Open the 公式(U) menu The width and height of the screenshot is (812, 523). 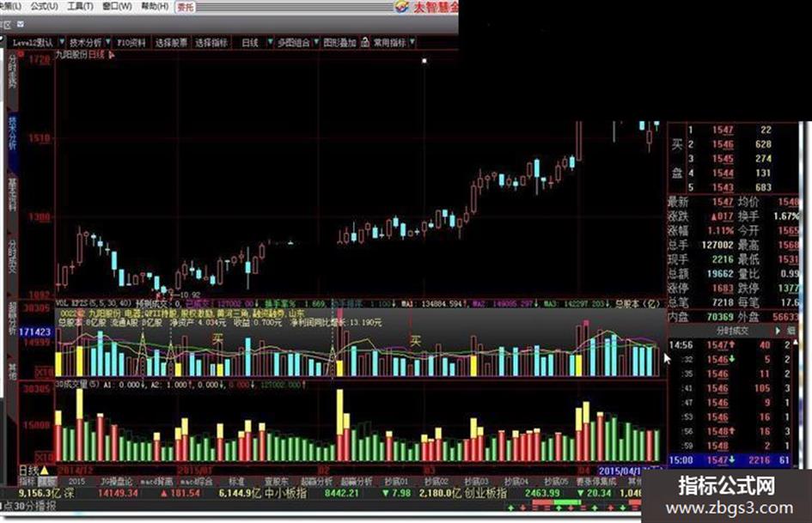click(44, 6)
